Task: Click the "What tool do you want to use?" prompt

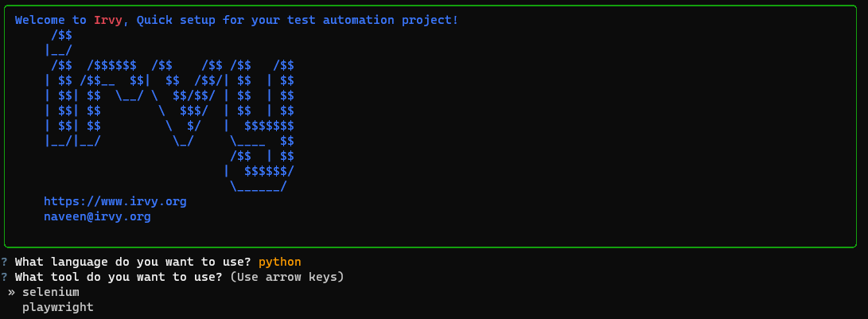Action: coord(119,277)
